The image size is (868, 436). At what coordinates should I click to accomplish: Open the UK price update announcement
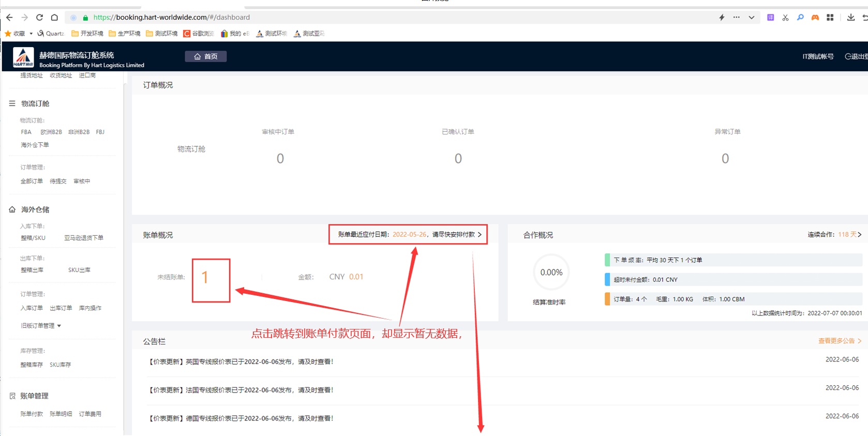[241, 362]
